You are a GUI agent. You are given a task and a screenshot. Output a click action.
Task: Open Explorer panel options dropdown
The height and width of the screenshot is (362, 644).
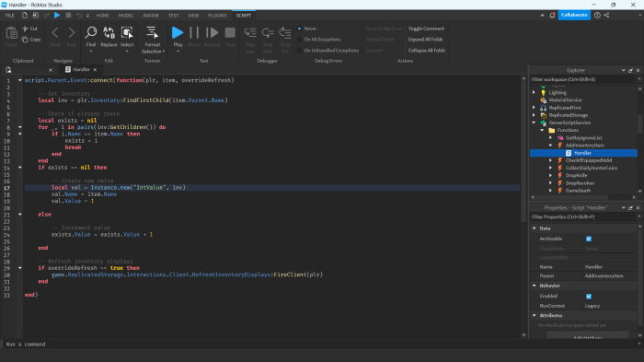624,70
